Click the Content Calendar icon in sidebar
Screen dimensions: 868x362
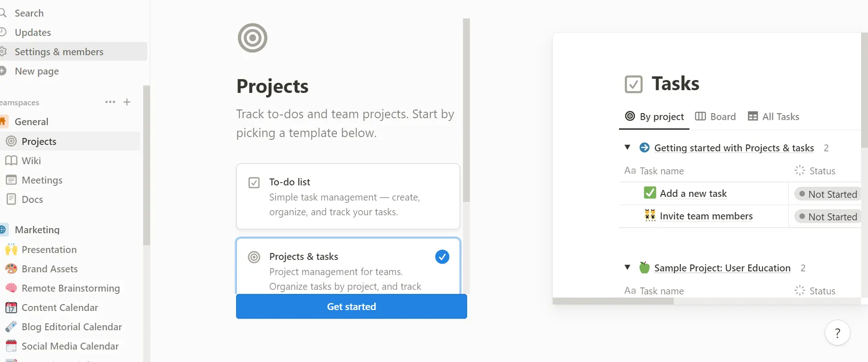[11, 307]
